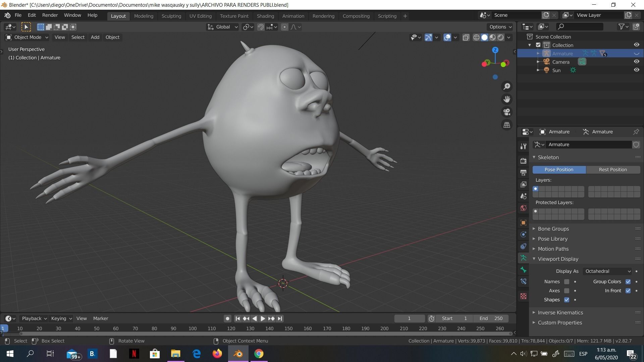
Task: Uncheck the Group Colors checkbox
Action: (x=628, y=282)
